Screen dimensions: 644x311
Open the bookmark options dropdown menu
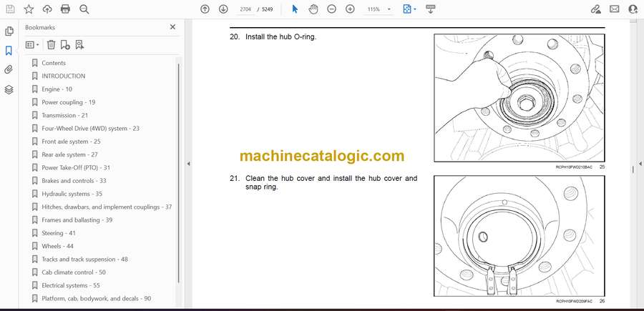tap(32, 44)
